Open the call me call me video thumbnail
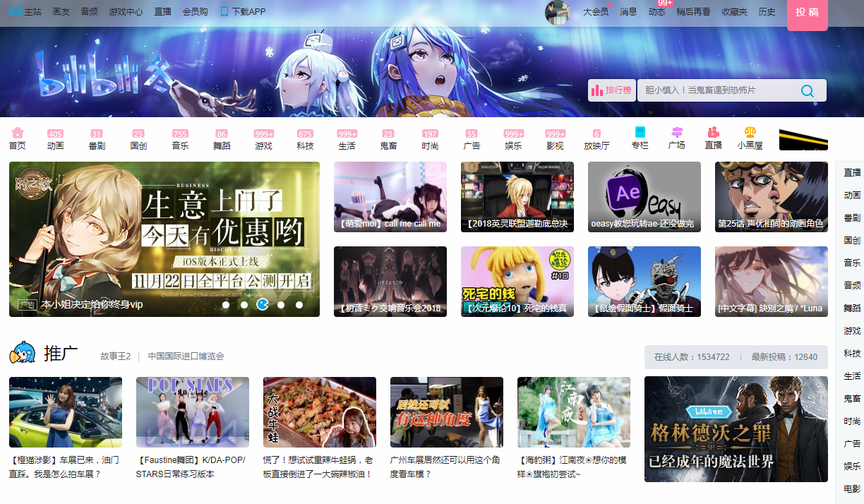The height and width of the screenshot is (504, 864). [x=390, y=197]
